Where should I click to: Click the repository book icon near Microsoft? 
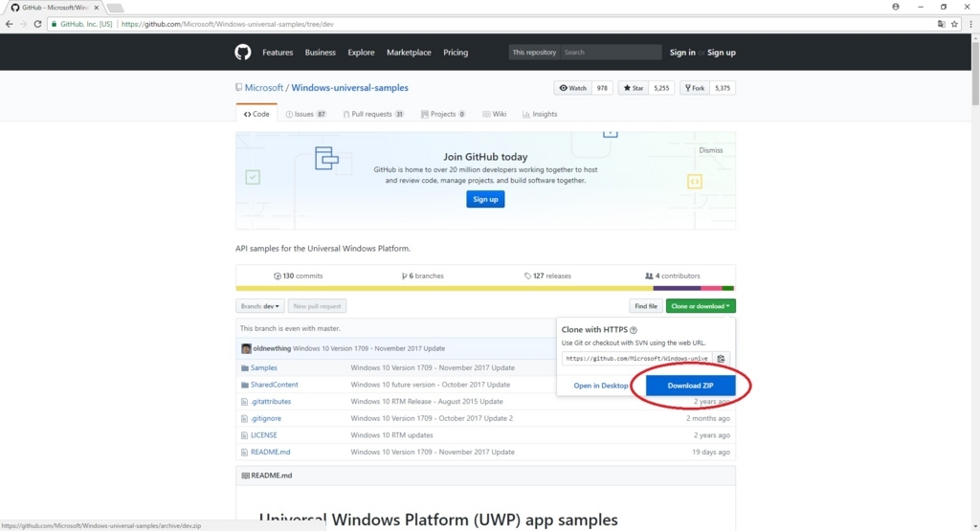[x=238, y=87]
